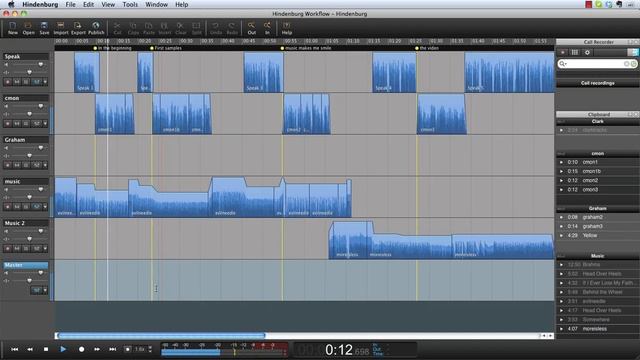
Task: Click the Call Recorder record icon
Action: click(x=563, y=52)
